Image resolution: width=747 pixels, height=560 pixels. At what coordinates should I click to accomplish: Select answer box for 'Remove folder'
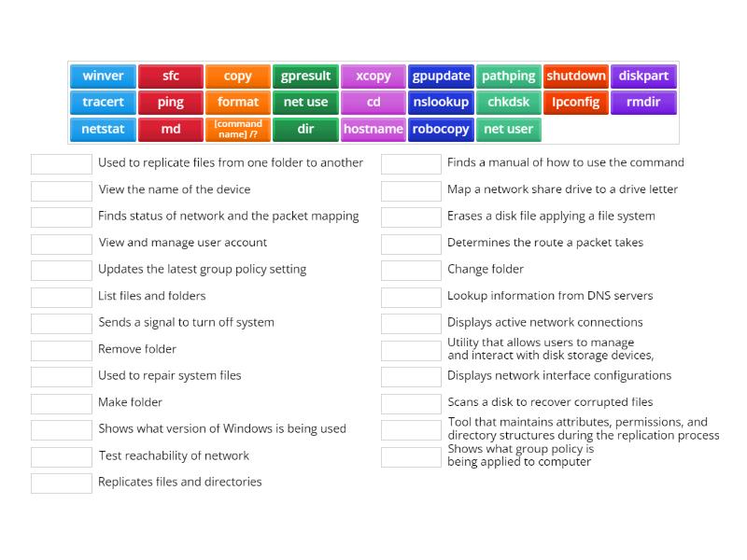[61, 350]
